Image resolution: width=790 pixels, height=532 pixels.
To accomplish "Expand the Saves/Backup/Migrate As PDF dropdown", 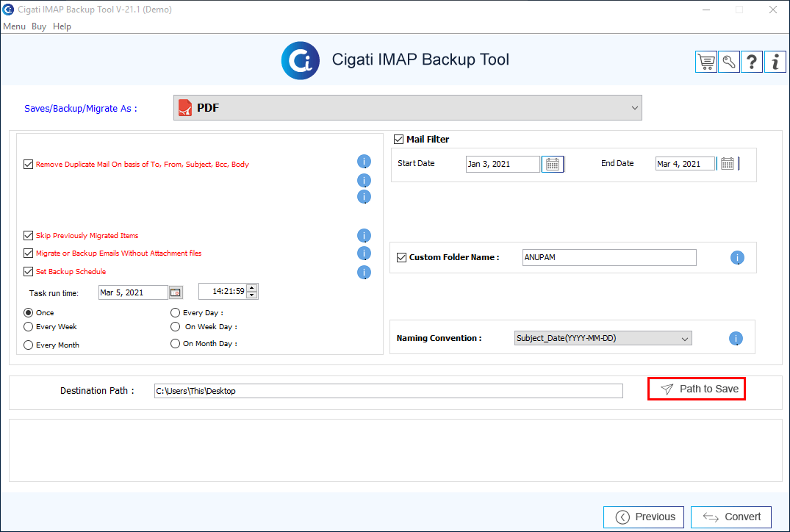I will 408,108.
